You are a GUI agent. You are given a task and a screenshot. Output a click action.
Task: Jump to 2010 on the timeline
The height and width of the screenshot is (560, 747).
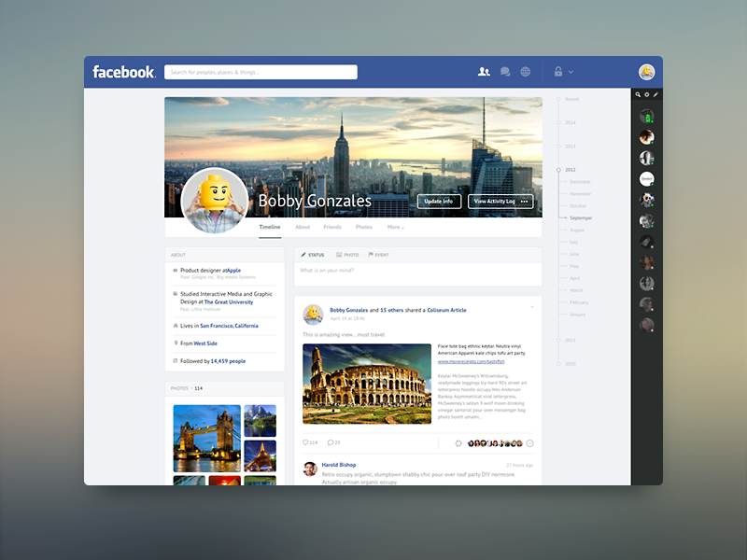point(571,364)
